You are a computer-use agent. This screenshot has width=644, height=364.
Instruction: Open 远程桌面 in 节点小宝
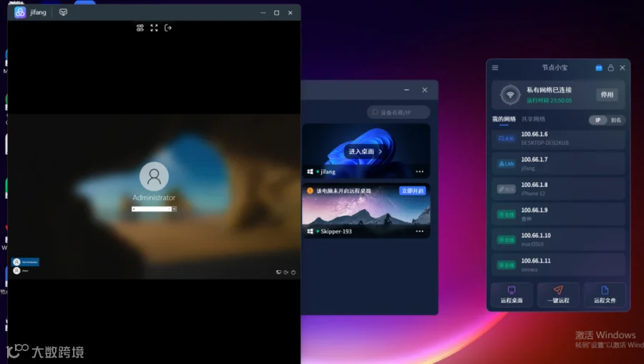point(512,295)
